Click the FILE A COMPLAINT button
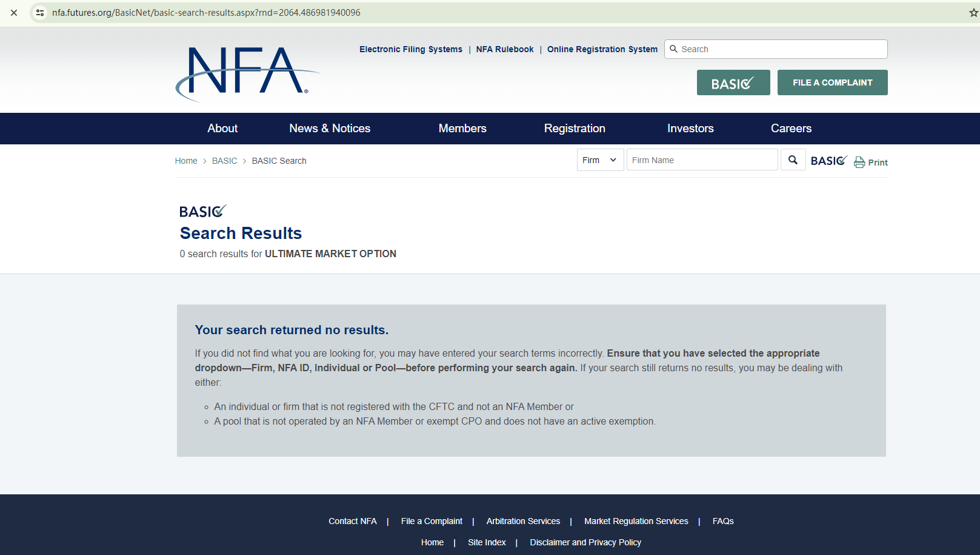The image size is (980, 555). (x=833, y=82)
